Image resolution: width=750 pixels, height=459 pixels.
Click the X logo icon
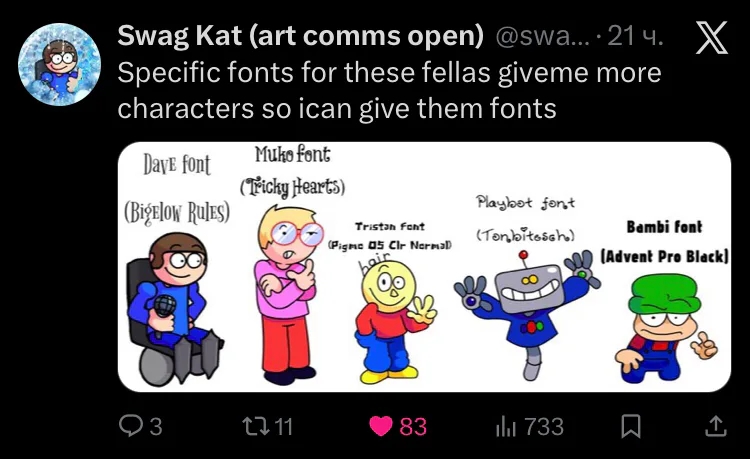712,38
